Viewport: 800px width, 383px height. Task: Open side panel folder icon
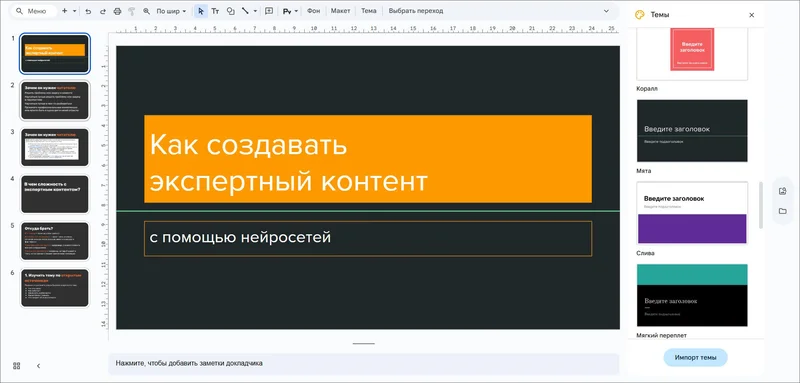point(782,211)
